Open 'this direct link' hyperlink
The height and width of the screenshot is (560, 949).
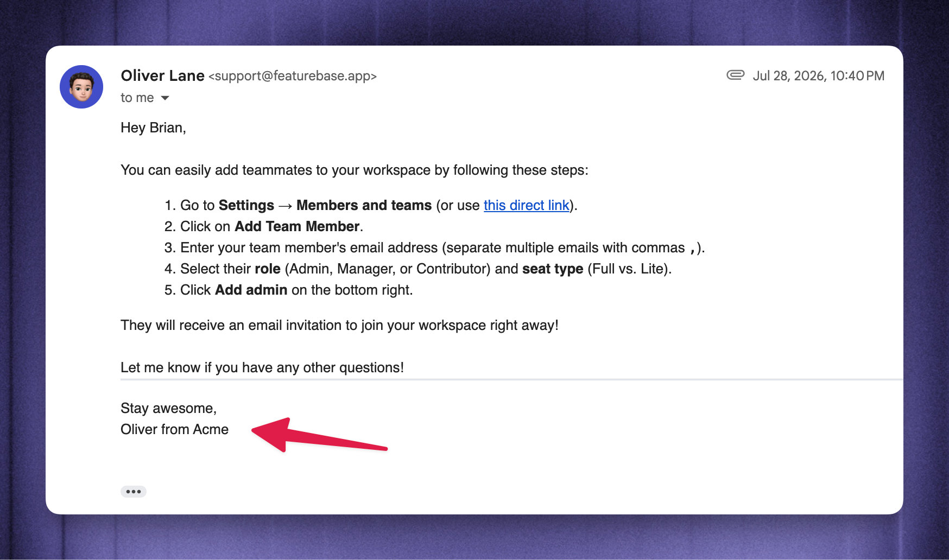[526, 205]
